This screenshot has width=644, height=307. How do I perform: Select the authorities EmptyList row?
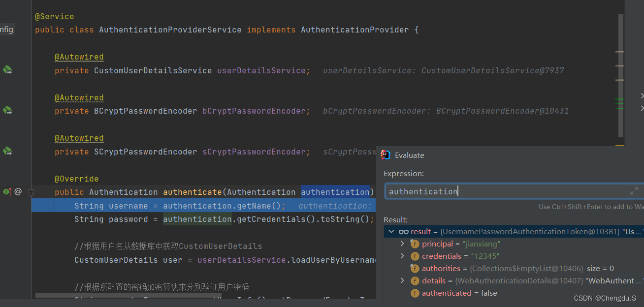point(514,269)
